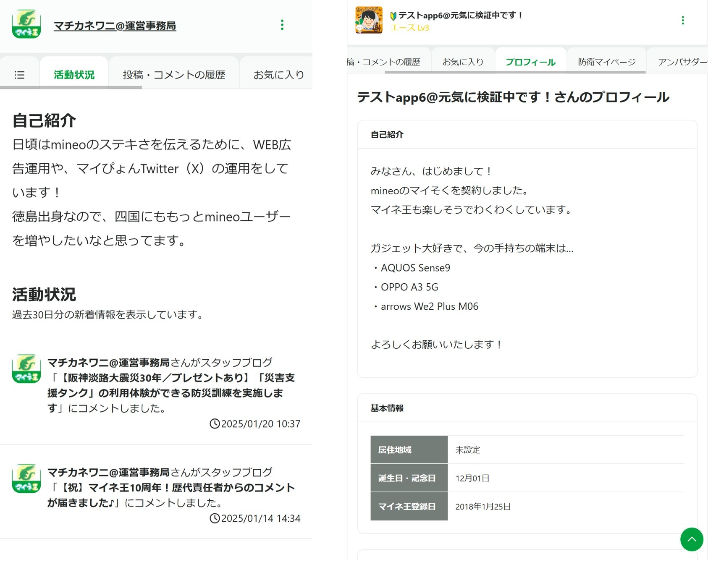The width and height of the screenshot is (708, 588).
Task: Click avatar beside the マイネ王10周年 comment activity
Action: click(26, 478)
